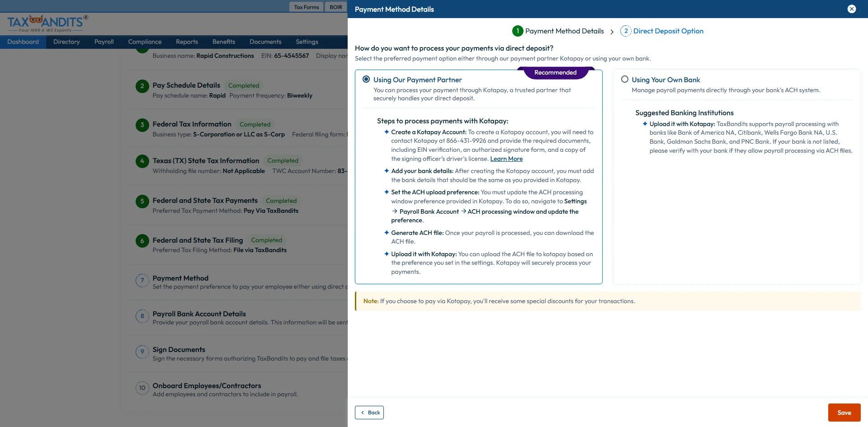
Task: Click Completed badge for Texas State Tax
Action: 283,161
